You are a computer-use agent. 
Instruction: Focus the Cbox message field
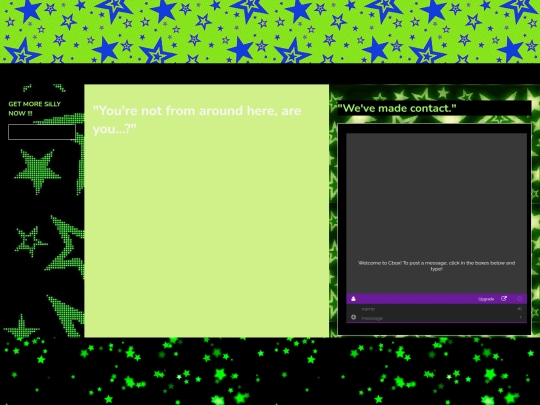pos(437,318)
